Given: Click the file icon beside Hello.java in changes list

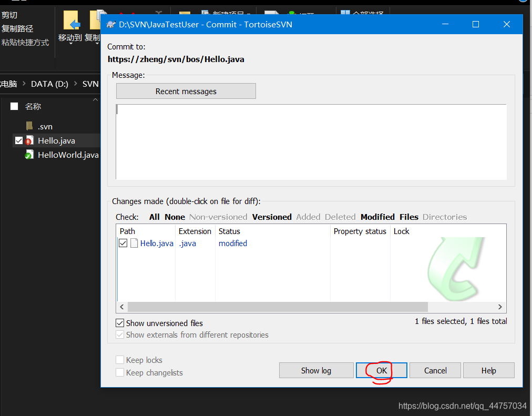Looking at the screenshot, I should click(134, 243).
